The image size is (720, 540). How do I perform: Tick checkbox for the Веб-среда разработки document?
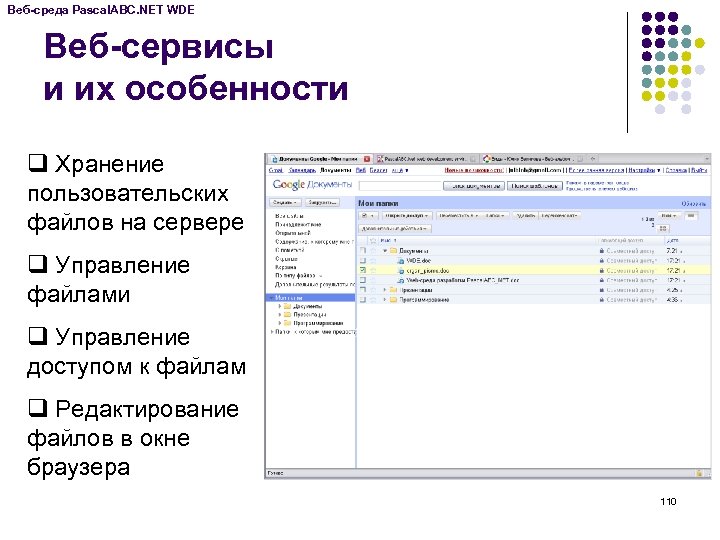(363, 280)
